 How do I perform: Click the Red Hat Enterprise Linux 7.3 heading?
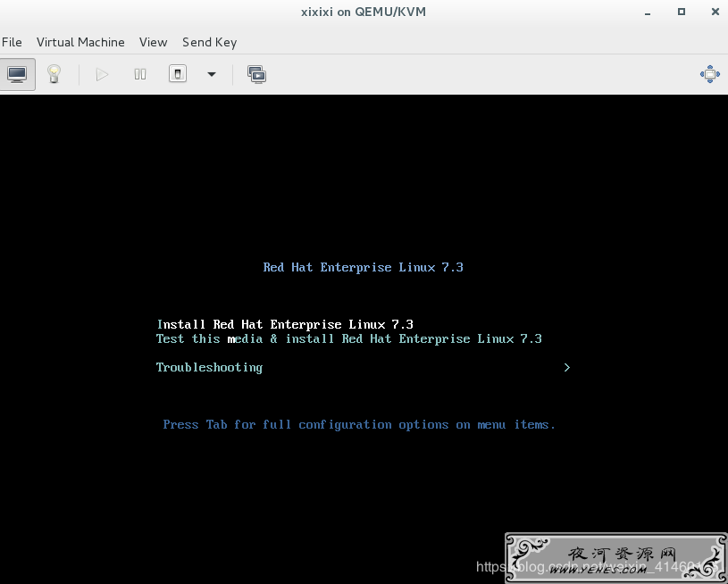coord(363,267)
